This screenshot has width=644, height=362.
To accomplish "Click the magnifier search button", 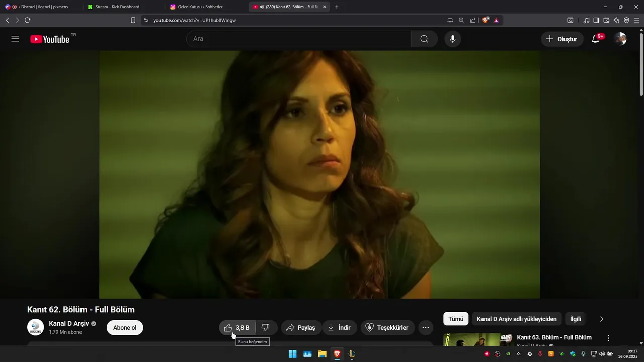I will [x=424, y=39].
